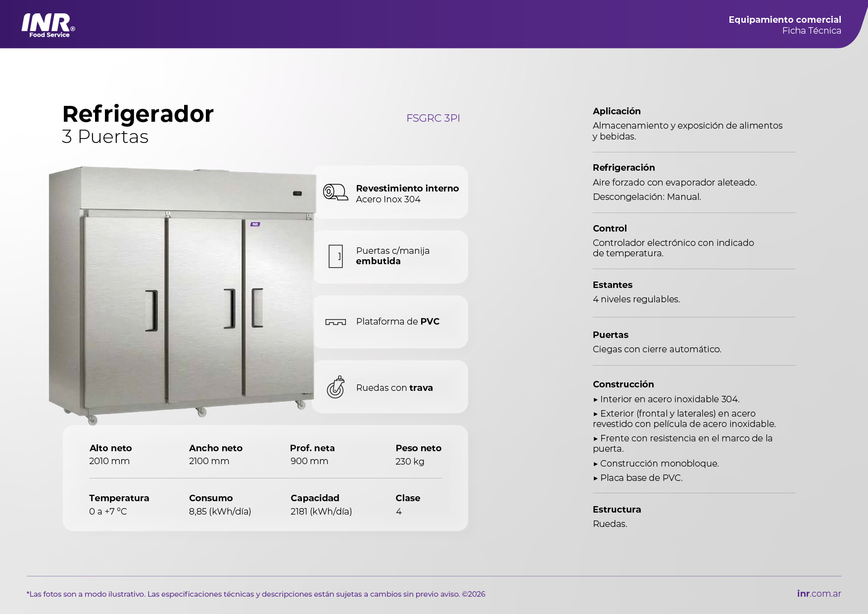Click the INR Food Service logo
This screenshot has width=868, height=614.
tap(48, 25)
